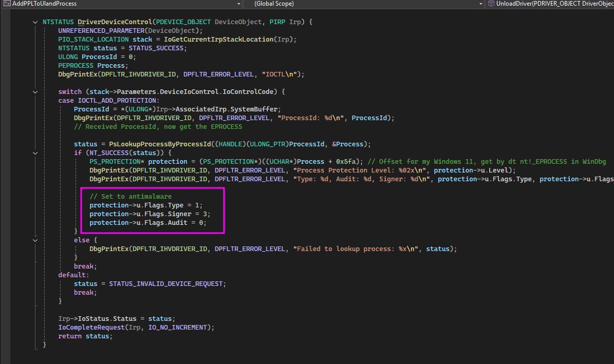
Task: Collapse the if (NT_SUCCESS(status)) block
Action: click(x=35, y=153)
